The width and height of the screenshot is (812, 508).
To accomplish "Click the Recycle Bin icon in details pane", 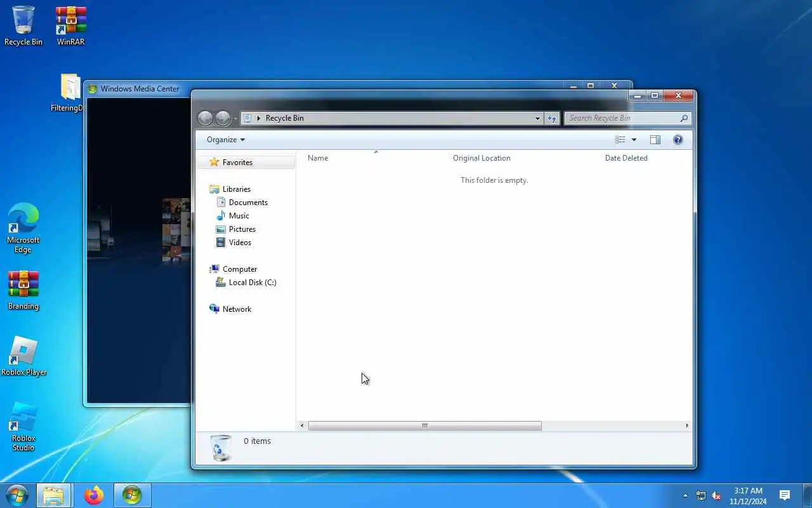I will tap(221, 447).
